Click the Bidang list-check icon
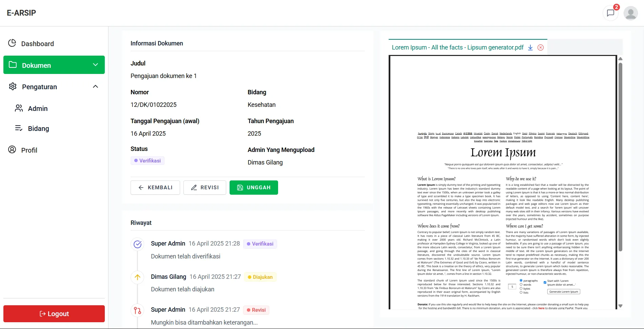Image resolution: width=644 pixels, height=329 pixels. click(x=19, y=128)
